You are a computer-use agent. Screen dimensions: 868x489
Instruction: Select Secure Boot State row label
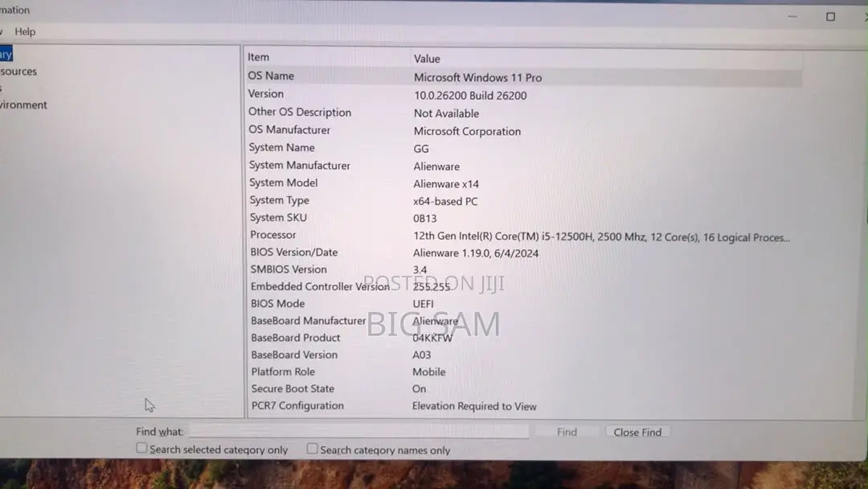pyautogui.click(x=293, y=388)
